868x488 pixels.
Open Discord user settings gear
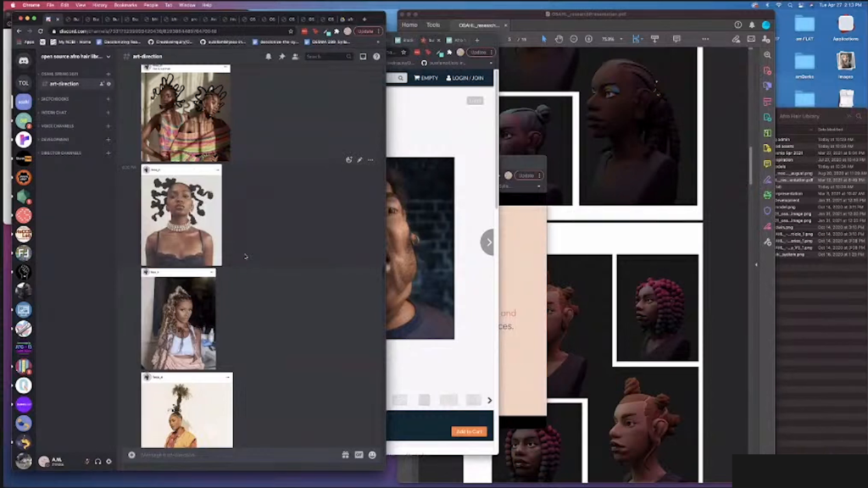pyautogui.click(x=109, y=461)
